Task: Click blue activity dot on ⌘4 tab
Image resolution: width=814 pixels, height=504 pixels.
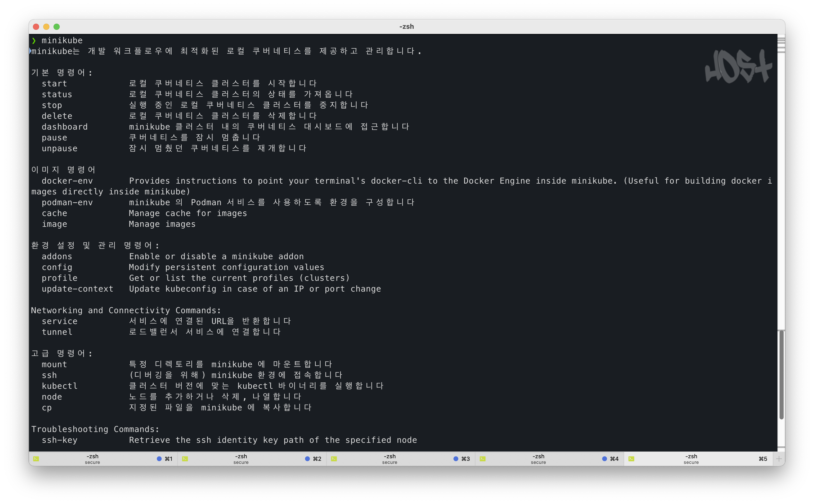Action: 604,459
